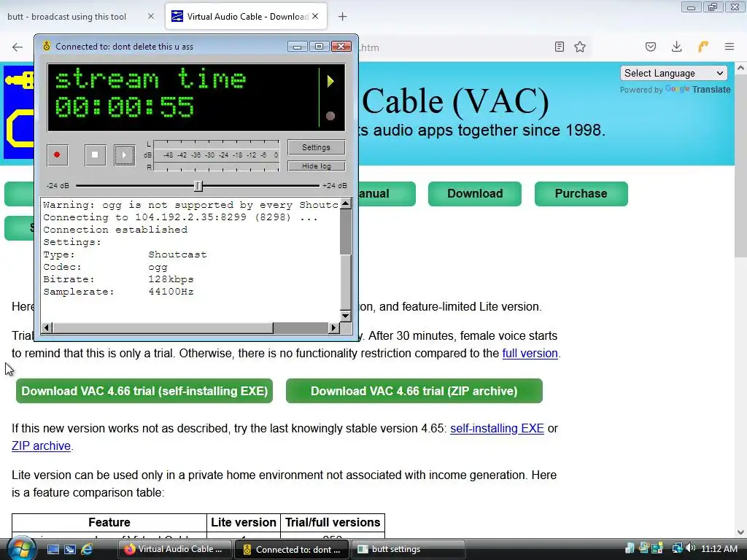Viewport: 747px width, 560px height.
Task: Click the record indicator dot in display
Action: [330, 116]
